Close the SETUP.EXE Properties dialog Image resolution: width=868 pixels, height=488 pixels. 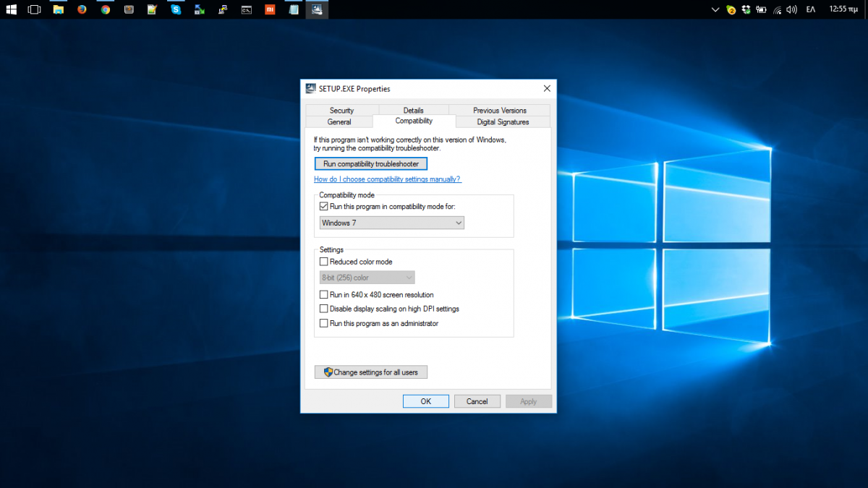point(546,88)
